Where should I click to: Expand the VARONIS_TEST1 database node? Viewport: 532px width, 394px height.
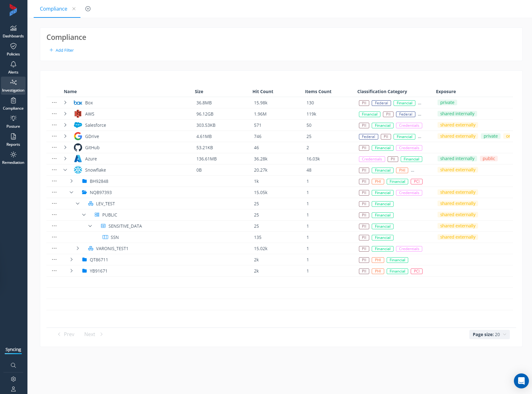coord(78,249)
